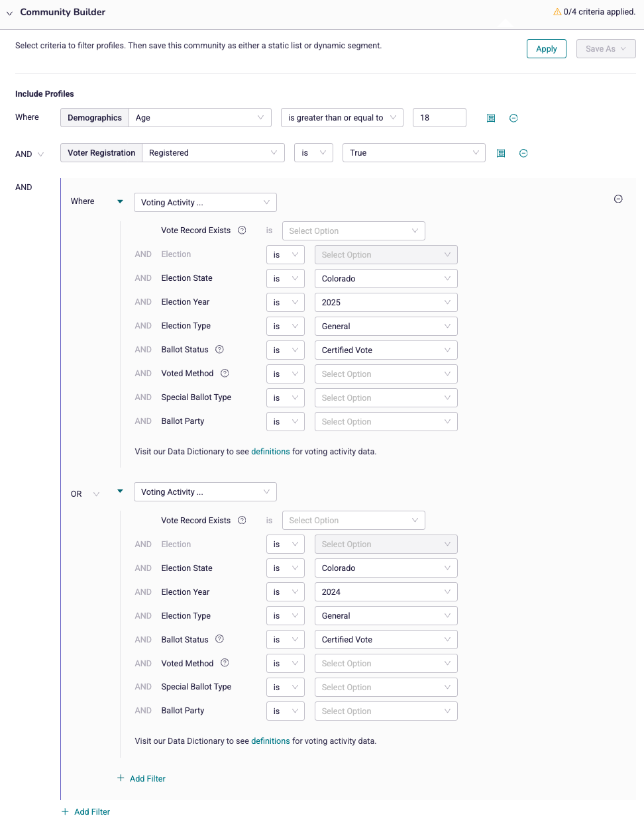The height and width of the screenshot is (820, 644).
Task: Remove the Registered criteria with the minus icon
Action: pos(523,153)
